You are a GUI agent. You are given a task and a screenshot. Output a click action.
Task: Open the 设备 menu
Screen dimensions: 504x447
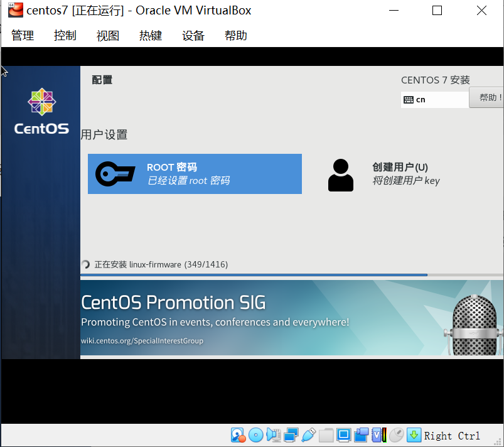193,35
